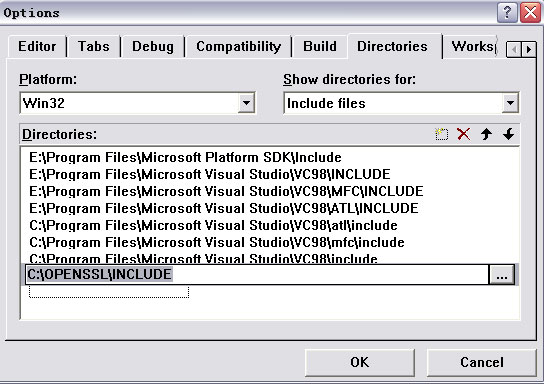Click the C:\OPENSSL\INCLUDE edit field

coord(257,275)
